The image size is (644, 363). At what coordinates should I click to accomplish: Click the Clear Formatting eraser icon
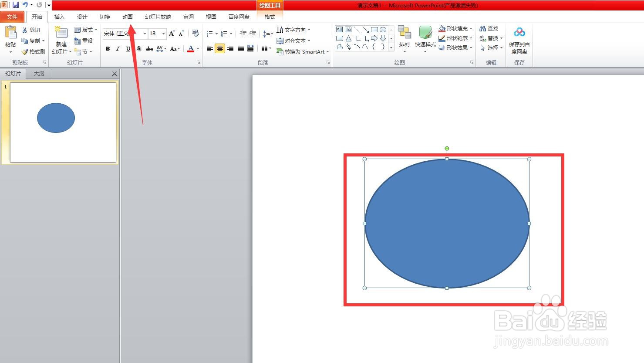point(195,33)
